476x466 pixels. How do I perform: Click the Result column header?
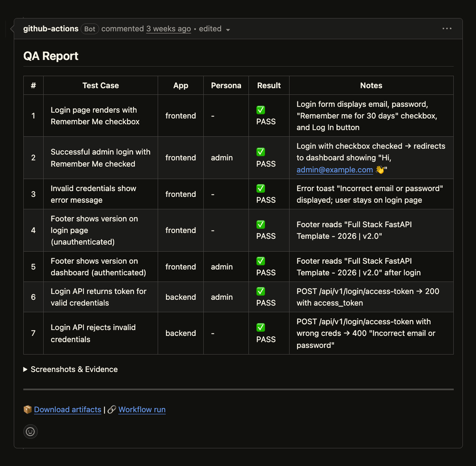(269, 85)
